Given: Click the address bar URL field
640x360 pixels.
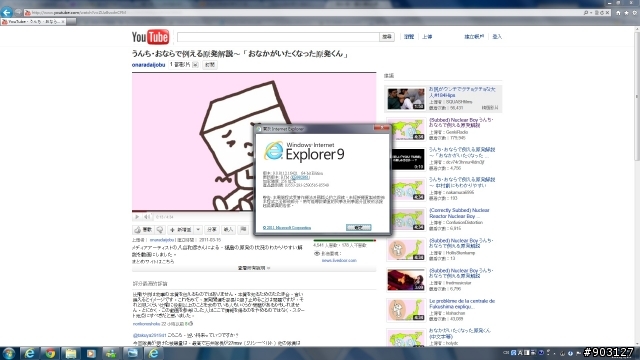Looking at the screenshot, I should [302, 13].
